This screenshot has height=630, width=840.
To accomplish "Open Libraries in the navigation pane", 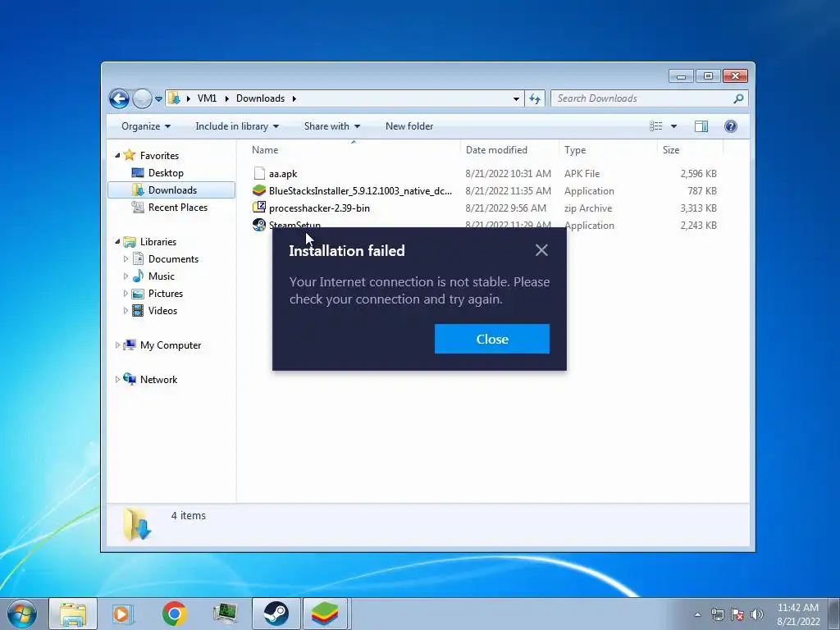I will pos(158,242).
